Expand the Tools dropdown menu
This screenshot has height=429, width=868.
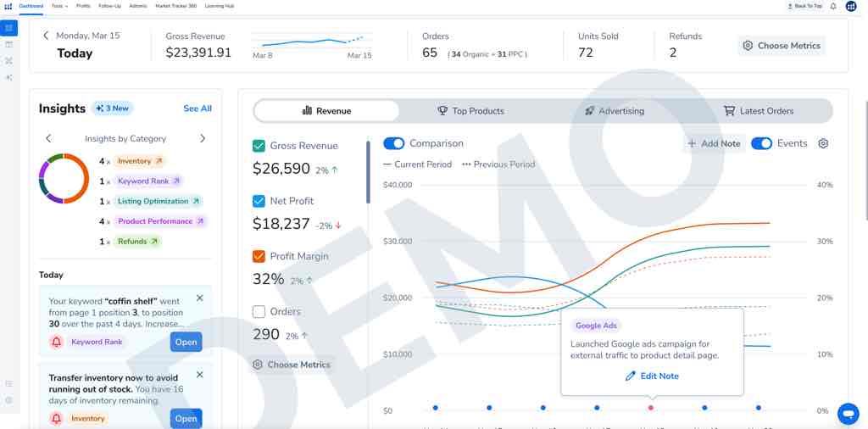pyautogui.click(x=60, y=6)
